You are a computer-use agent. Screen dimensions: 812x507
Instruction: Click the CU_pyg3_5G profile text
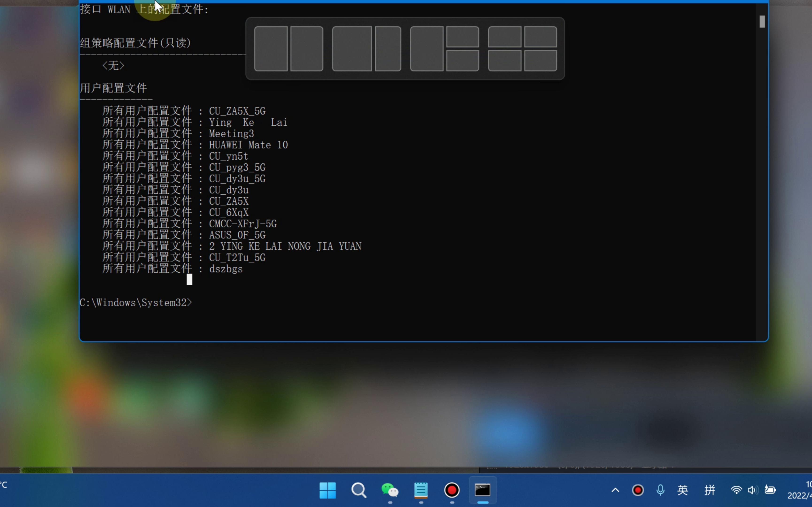[x=237, y=167]
